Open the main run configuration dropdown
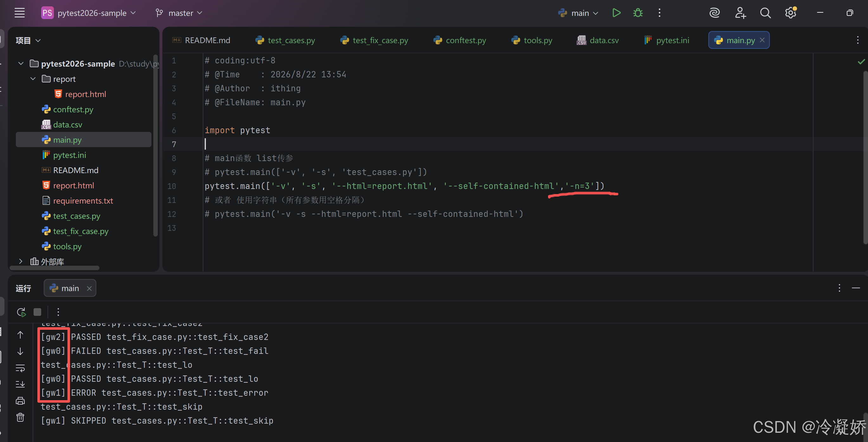The width and height of the screenshot is (868, 442). [x=578, y=13]
